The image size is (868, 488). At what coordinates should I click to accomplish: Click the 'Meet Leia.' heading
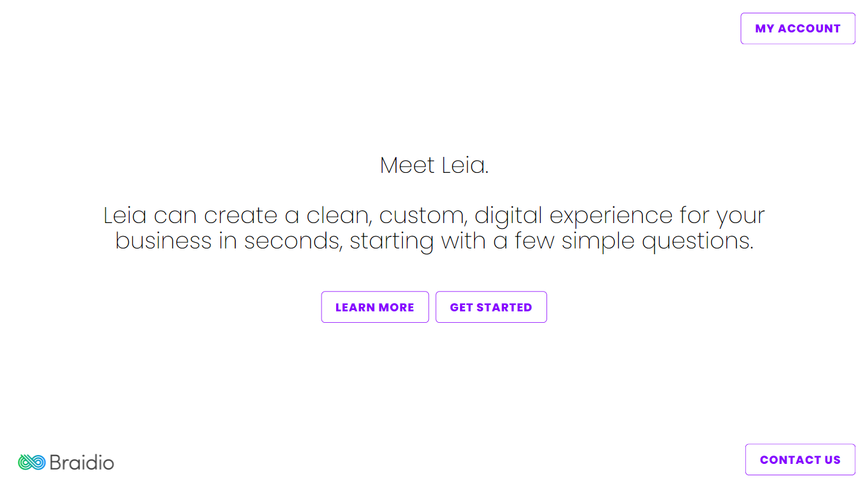434,165
